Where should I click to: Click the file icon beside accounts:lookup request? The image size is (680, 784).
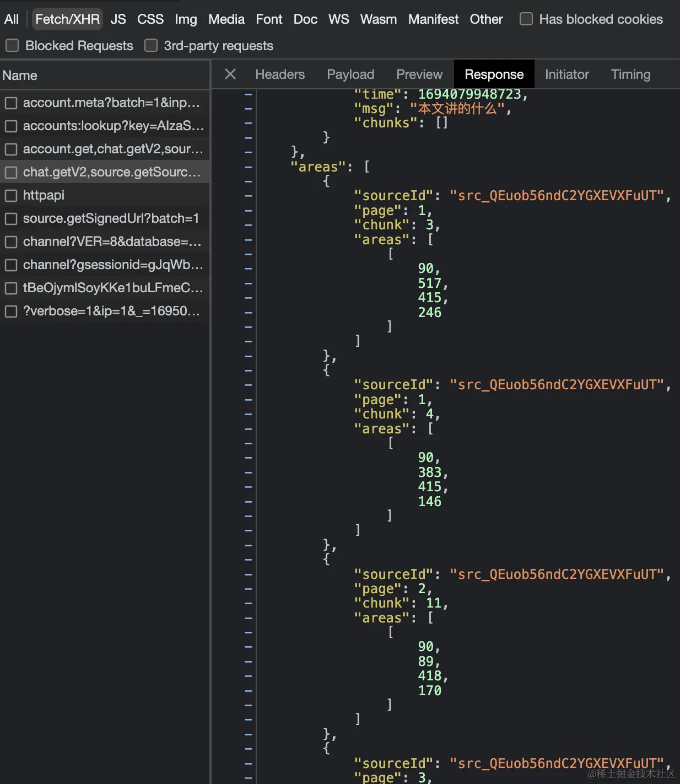[11, 126]
